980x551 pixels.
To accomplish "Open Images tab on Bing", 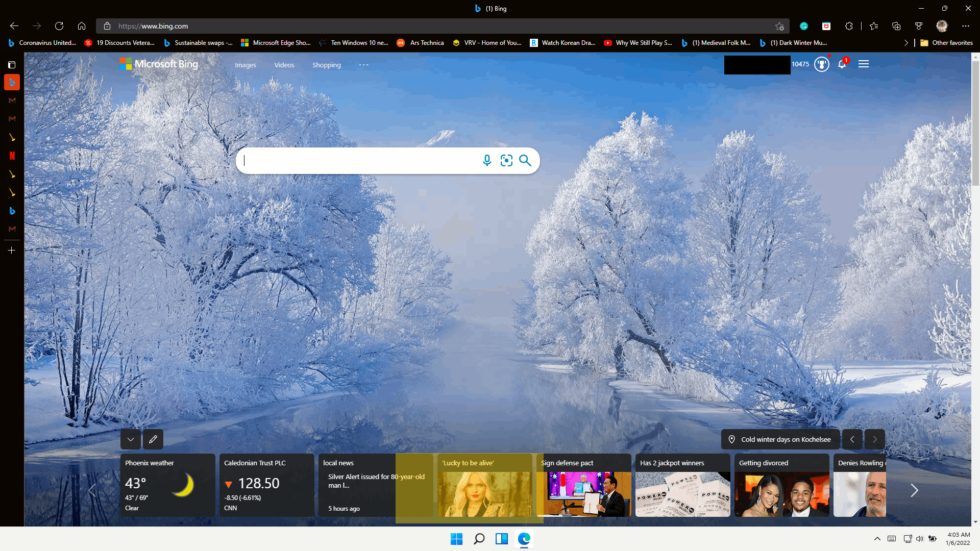I will click(246, 65).
